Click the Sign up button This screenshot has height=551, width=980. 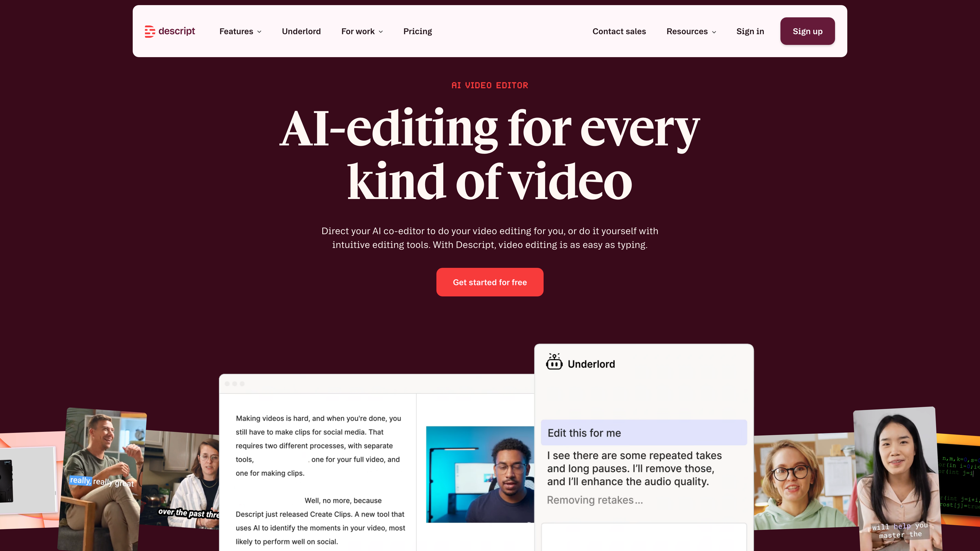pyautogui.click(x=807, y=31)
